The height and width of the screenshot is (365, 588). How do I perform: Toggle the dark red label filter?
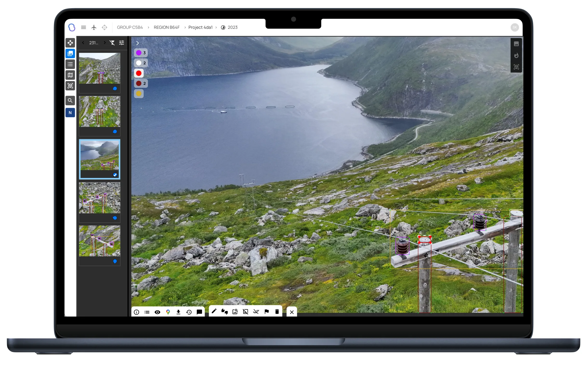pyautogui.click(x=141, y=83)
